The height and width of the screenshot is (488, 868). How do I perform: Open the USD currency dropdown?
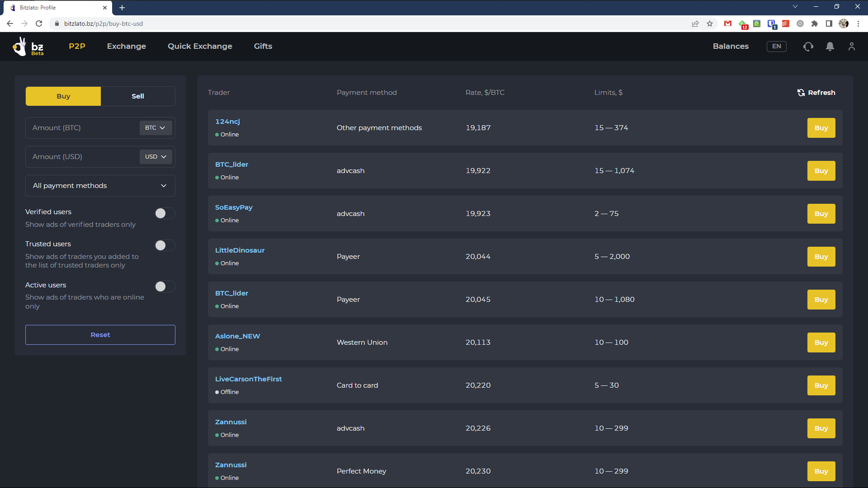point(156,157)
